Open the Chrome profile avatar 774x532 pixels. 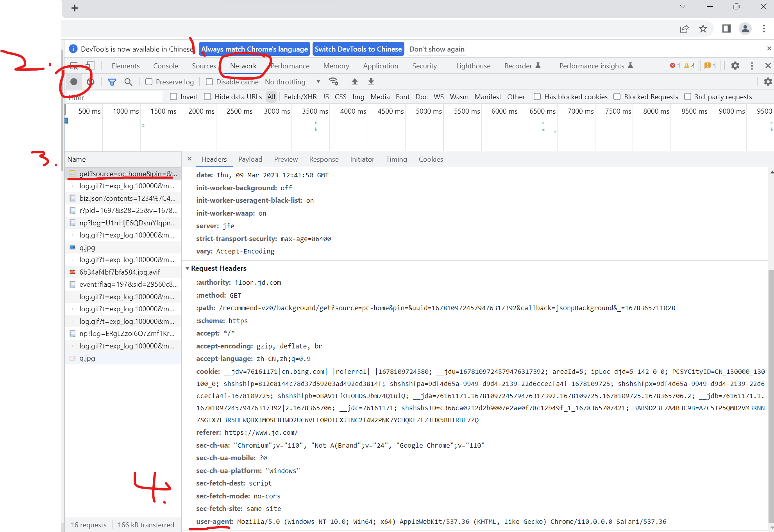(745, 29)
